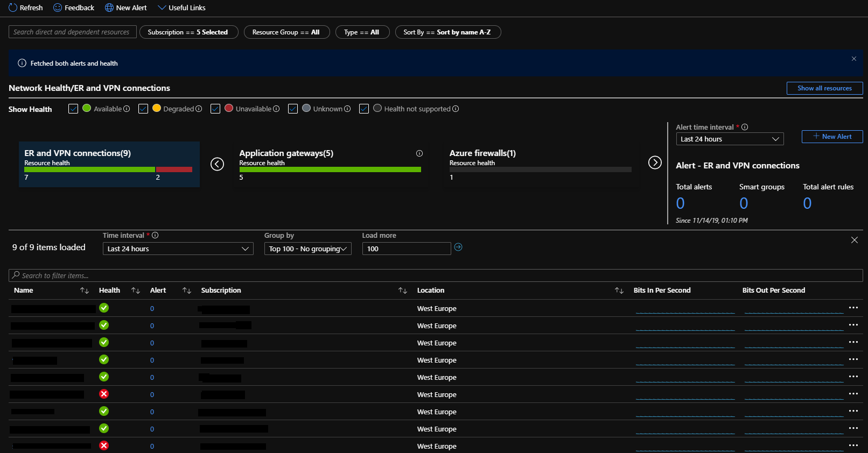Click the info icon next to Unknown
868x453 pixels.
347,109
